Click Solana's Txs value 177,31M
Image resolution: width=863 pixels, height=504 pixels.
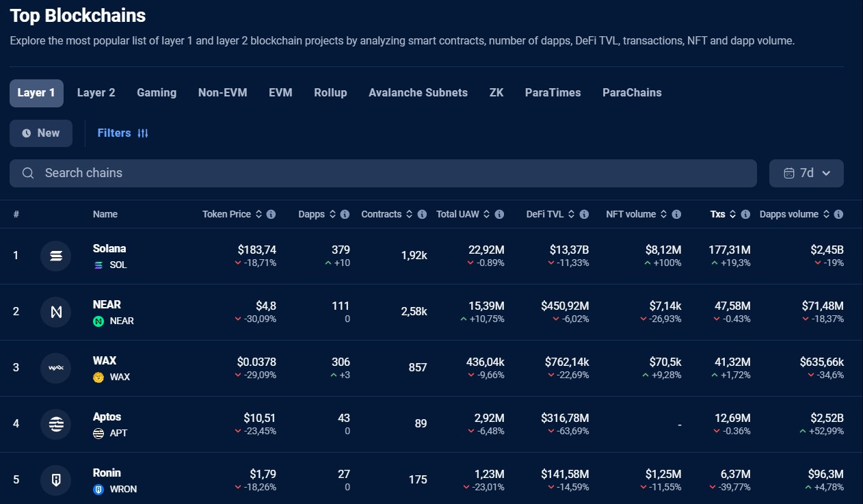tap(730, 250)
